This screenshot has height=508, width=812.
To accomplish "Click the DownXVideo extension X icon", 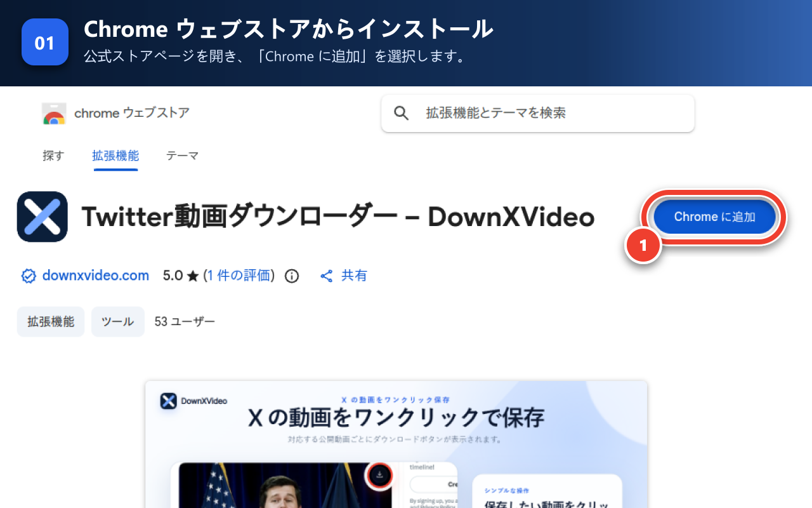I will pos(43,217).
